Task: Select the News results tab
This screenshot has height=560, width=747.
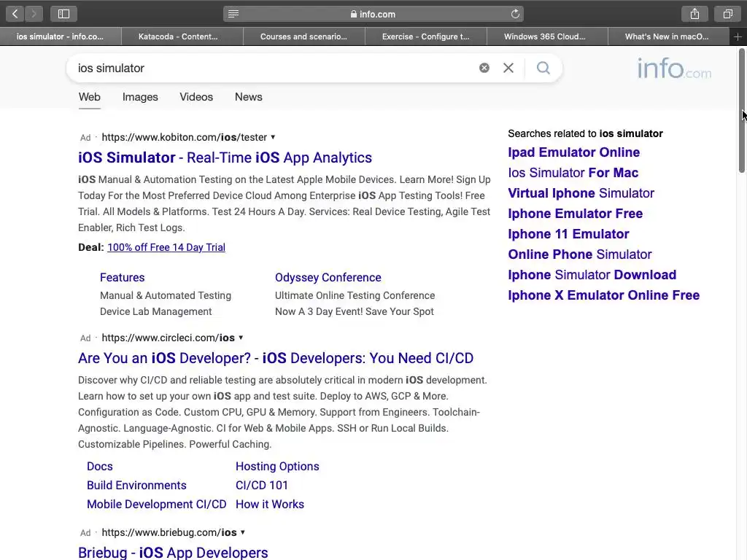Action: tap(248, 97)
